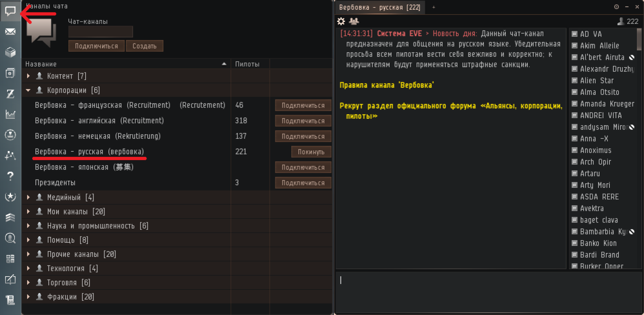Image resolution: width=644 pixels, height=315 pixels.
Task: Leave Вербовка - русская via Покинуть
Action: (x=311, y=152)
